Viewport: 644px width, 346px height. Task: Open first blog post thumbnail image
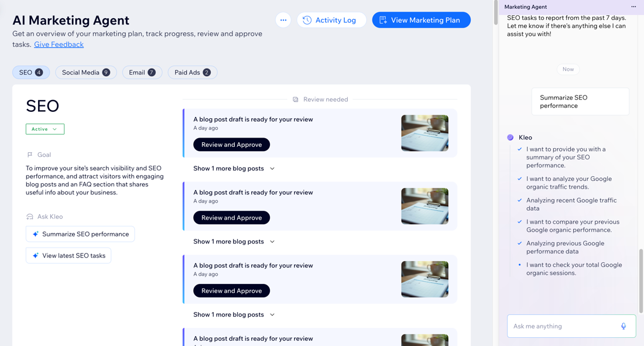(424, 133)
